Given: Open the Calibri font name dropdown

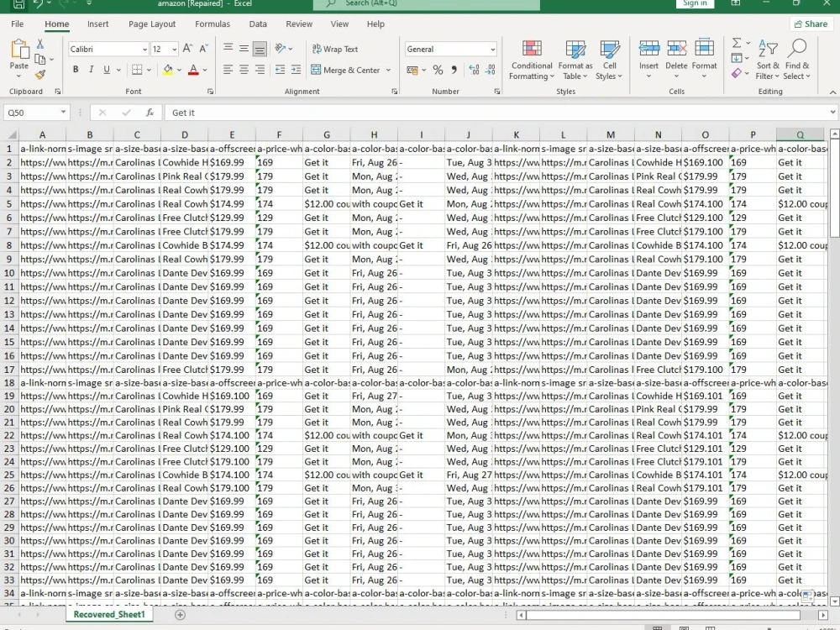Looking at the screenshot, I should [x=144, y=50].
